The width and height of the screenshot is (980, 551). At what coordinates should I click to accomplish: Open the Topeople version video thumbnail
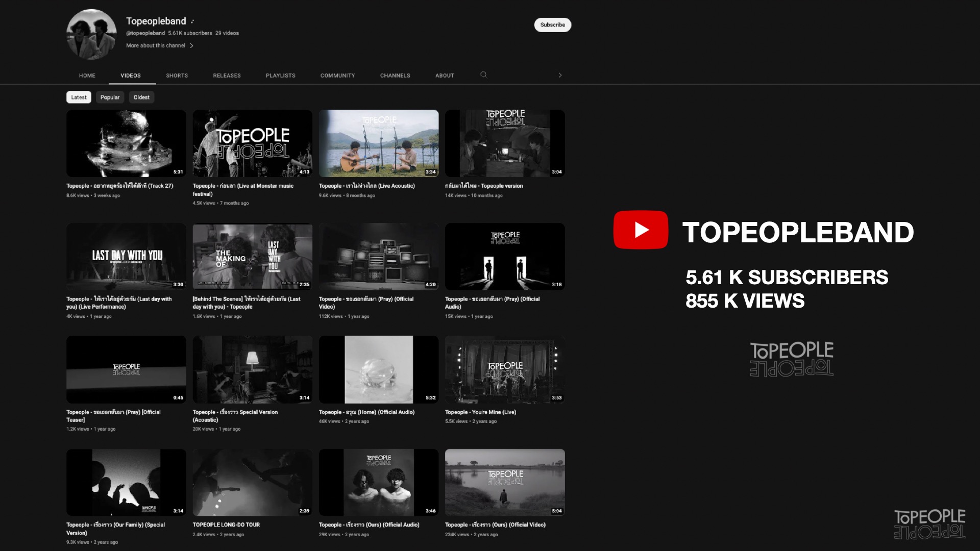[505, 143]
